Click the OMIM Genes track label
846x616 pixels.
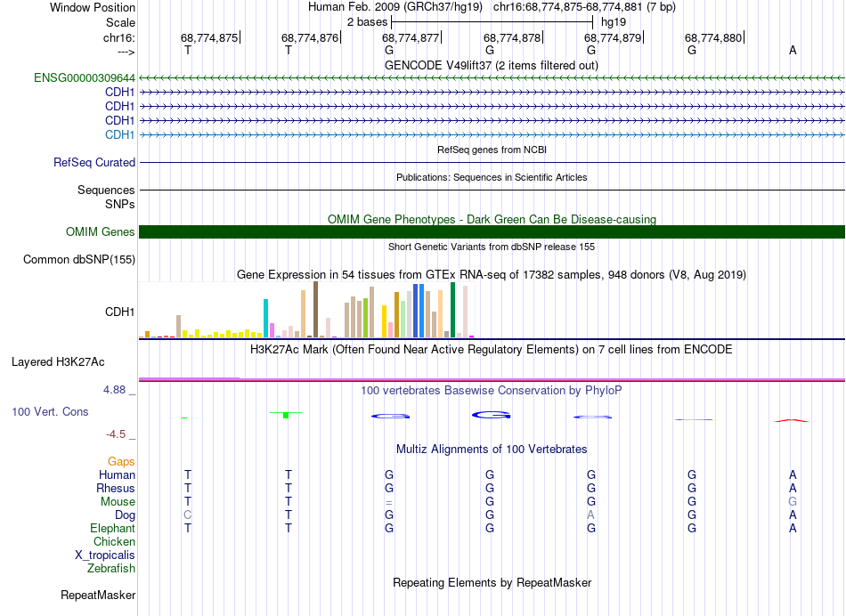tap(101, 232)
